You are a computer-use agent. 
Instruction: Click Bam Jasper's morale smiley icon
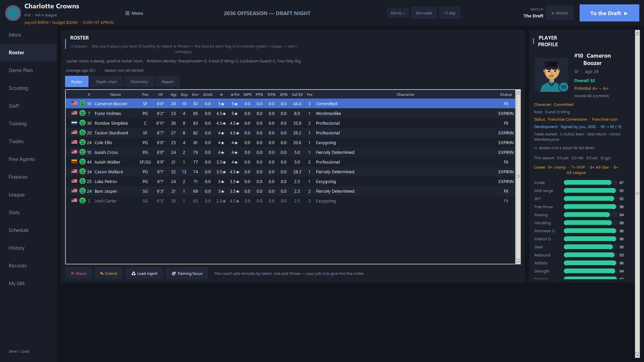click(83, 191)
